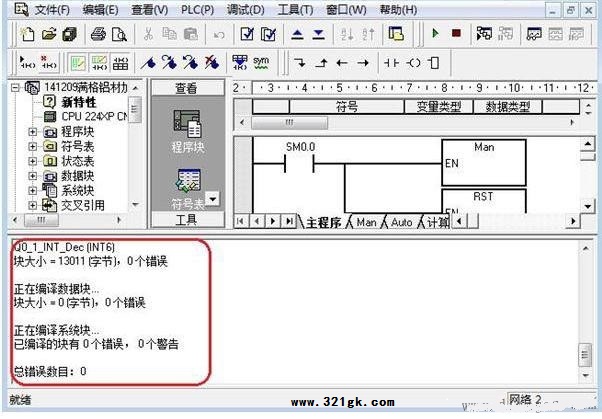Switch to the Auto subroutine tab
Image resolution: width=602 pixels, height=419 pixels.
tap(401, 222)
